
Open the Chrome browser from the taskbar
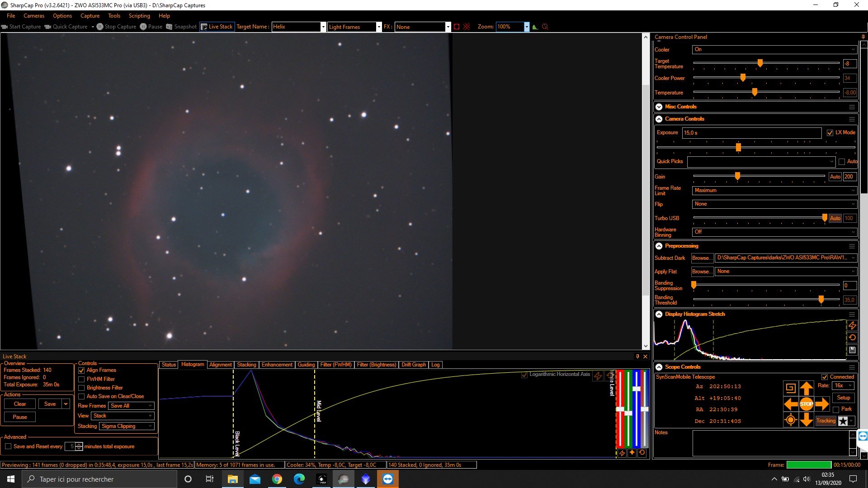point(277,479)
